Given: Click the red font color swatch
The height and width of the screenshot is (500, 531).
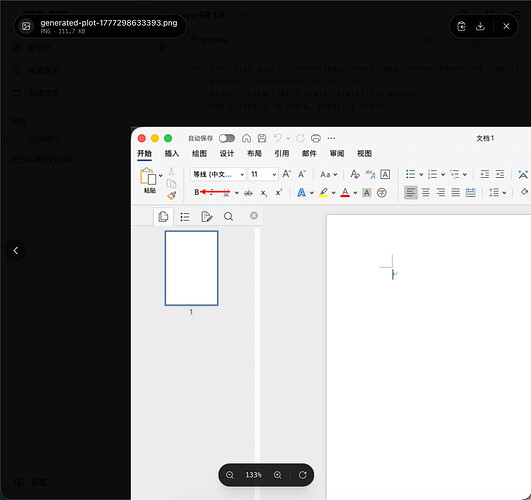Looking at the screenshot, I should [x=345, y=192].
